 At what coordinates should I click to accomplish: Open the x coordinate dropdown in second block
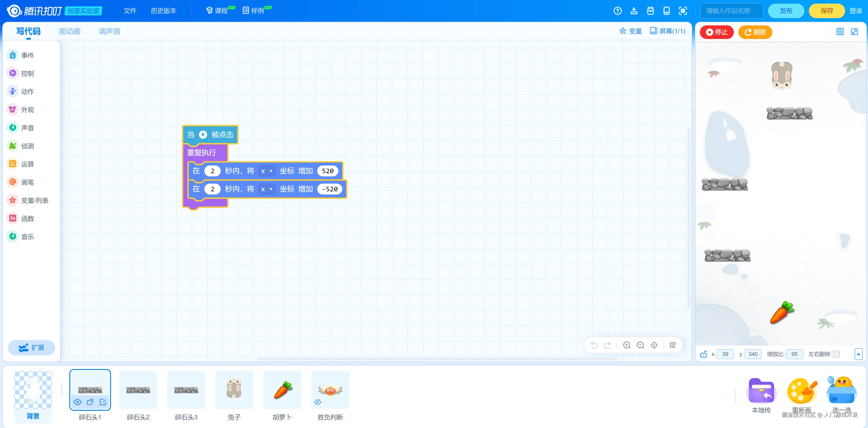point(266,189)
